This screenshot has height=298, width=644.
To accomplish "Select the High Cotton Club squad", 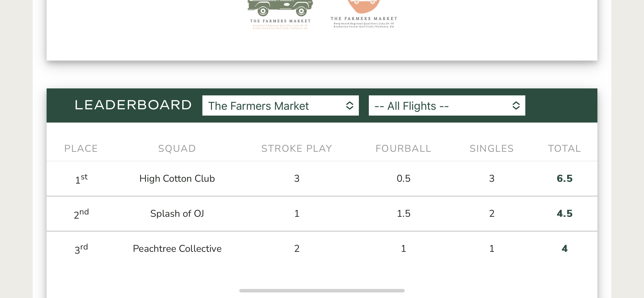I will point(177,179).
